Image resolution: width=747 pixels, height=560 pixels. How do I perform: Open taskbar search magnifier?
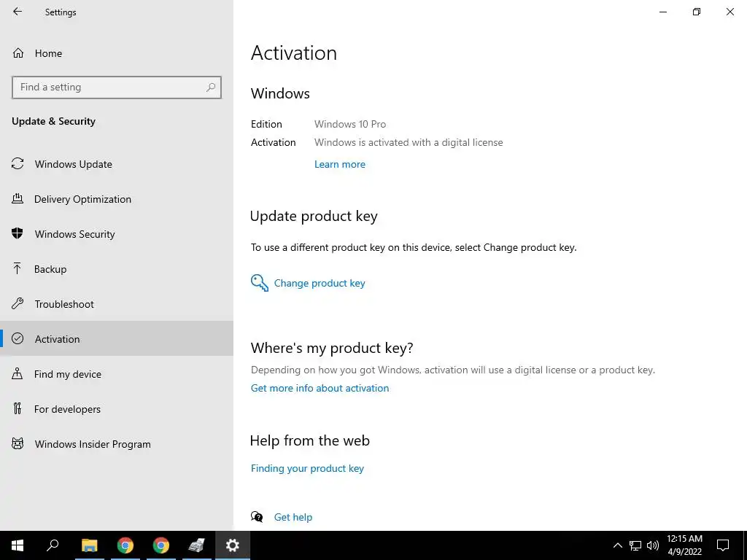coord(53,545)
